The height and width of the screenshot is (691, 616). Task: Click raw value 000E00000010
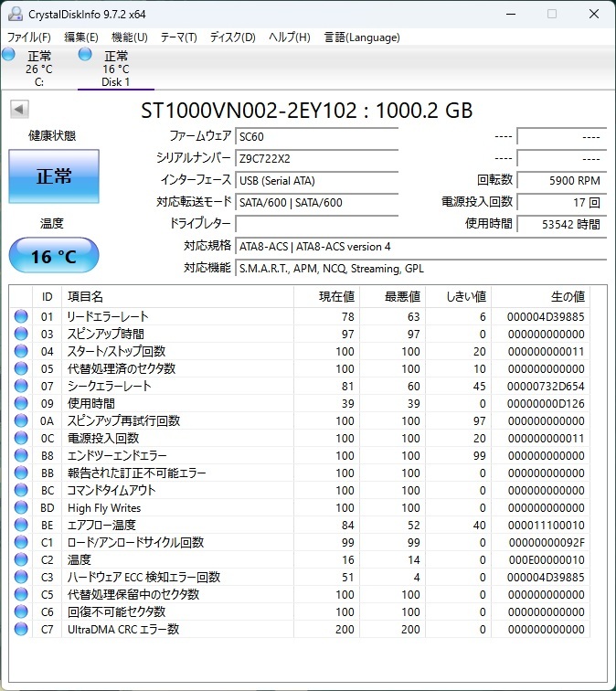click(547, 560)
